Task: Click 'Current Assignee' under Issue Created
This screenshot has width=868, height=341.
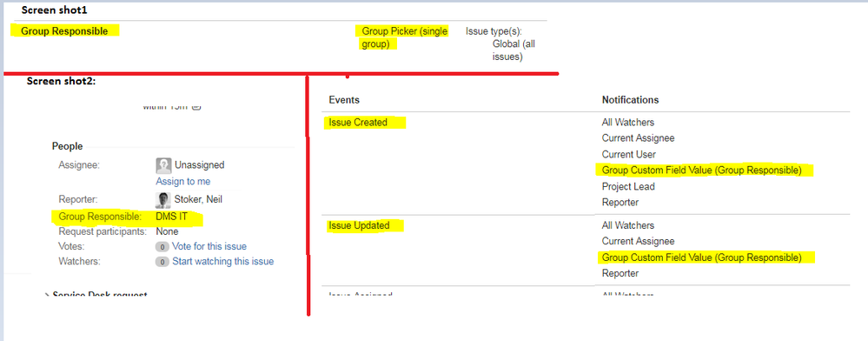Action: (x=639, y=138)
